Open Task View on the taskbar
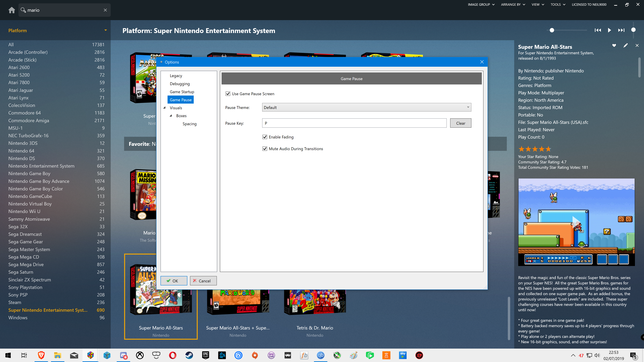 click(24, 355)
